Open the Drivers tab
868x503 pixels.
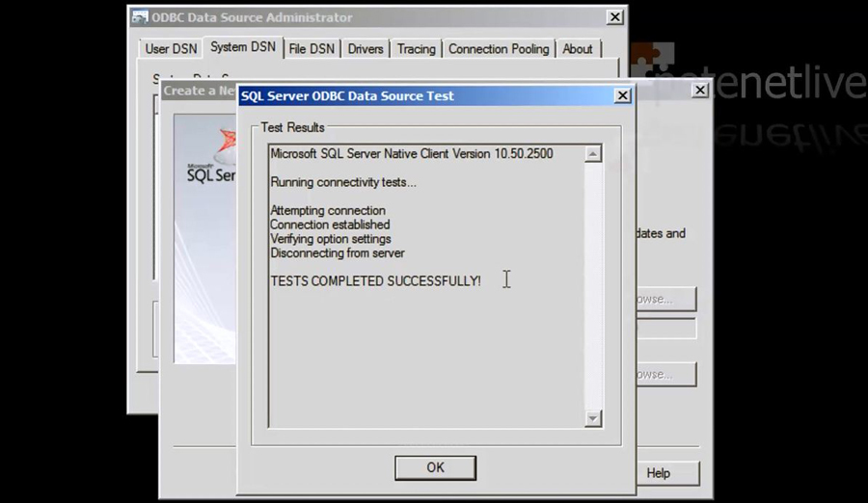366,49
